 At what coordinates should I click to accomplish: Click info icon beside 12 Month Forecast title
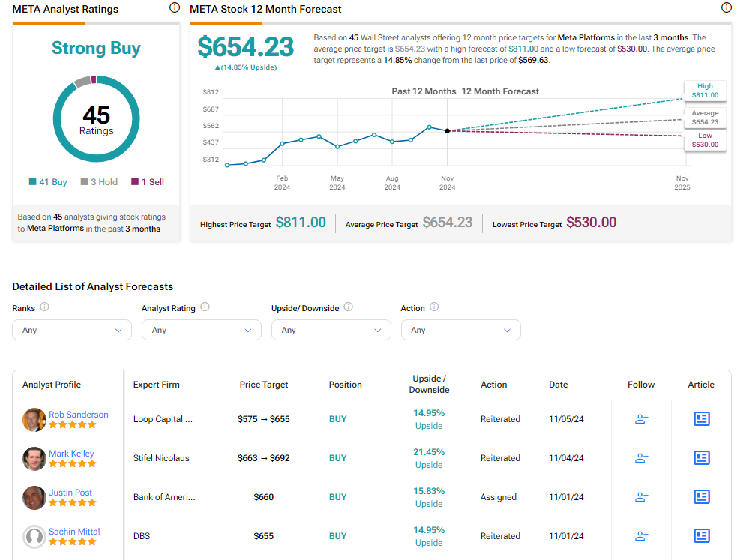(726, 8)
